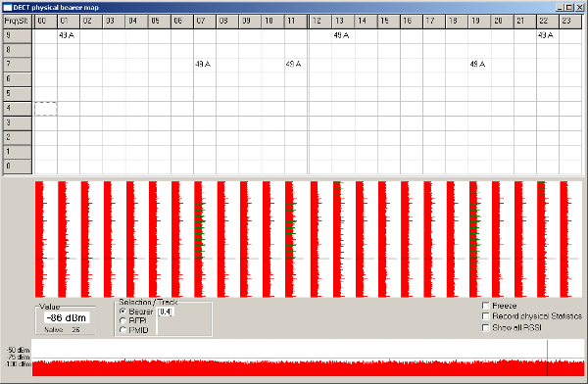This screenshot has height=384, width=588.
Task: Select slot column header 12
Action: [x=320, y=22]
